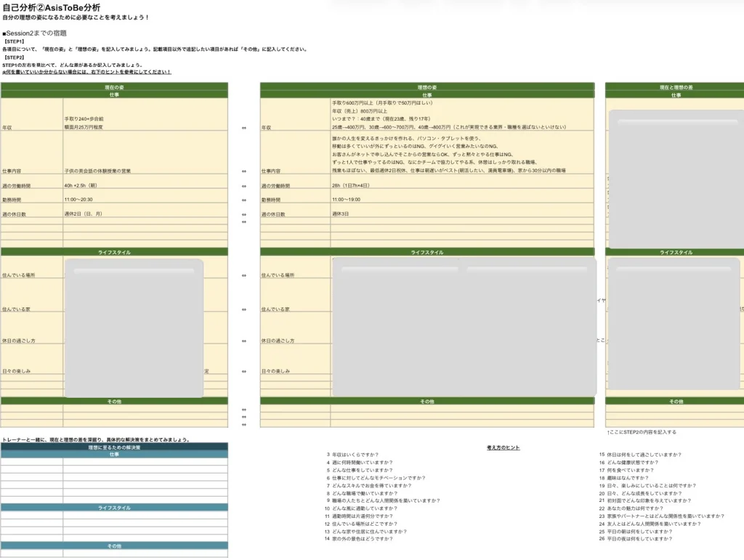Viewport: 744px width, 560px height.
Task: Select the cell containing 子供の英会話の体験授業の営業
Action: (x=97, y=171)
